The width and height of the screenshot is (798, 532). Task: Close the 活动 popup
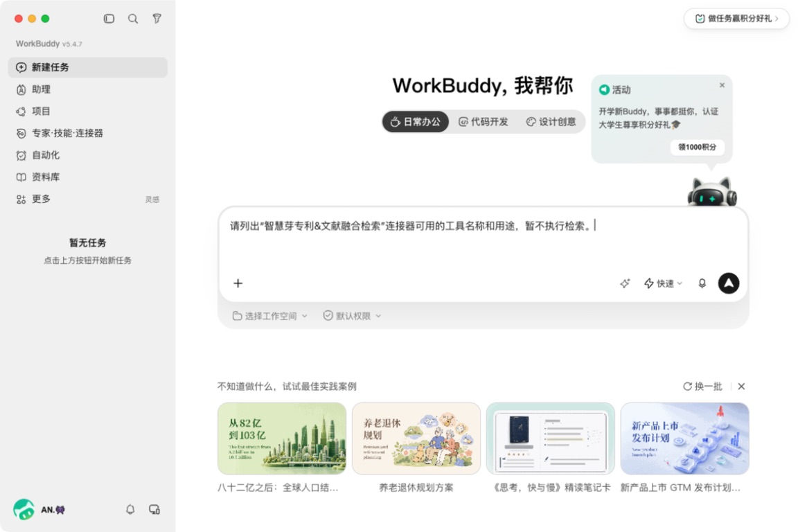[x=722, y=85]
